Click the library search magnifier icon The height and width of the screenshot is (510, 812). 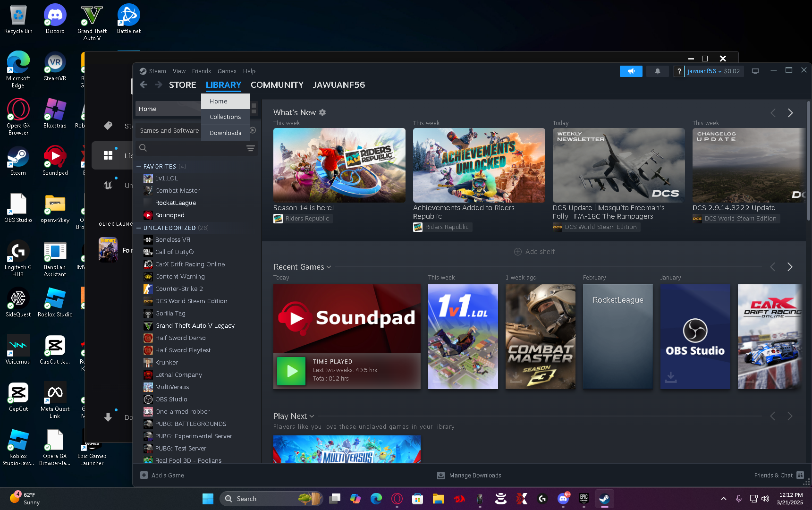tap(143, 148)
